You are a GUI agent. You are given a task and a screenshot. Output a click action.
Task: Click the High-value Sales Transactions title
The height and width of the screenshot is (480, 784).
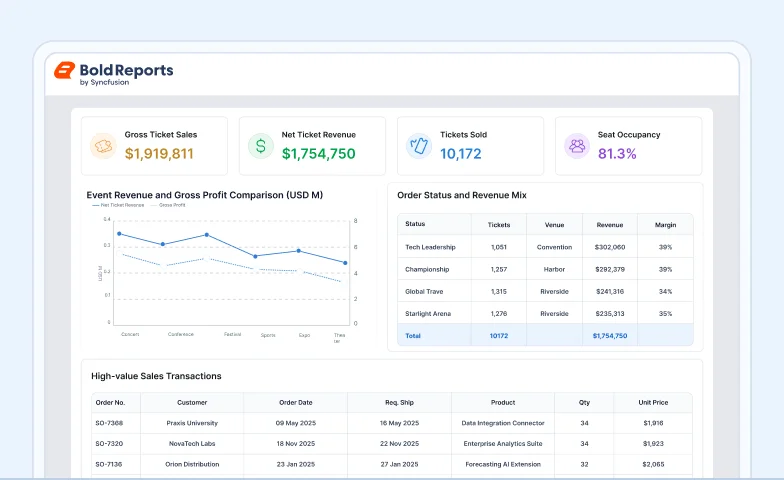(156, 376)
